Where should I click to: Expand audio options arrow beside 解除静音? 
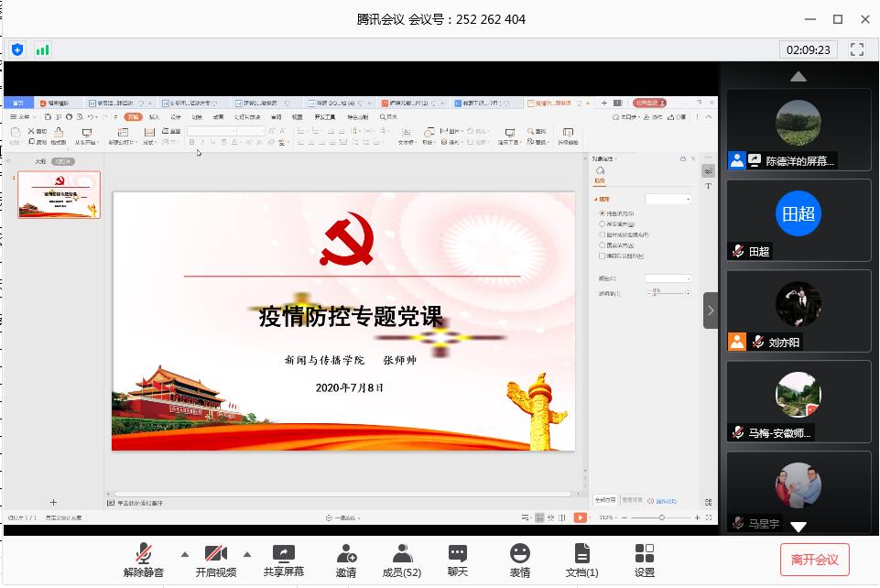click(x=185, y=553)
